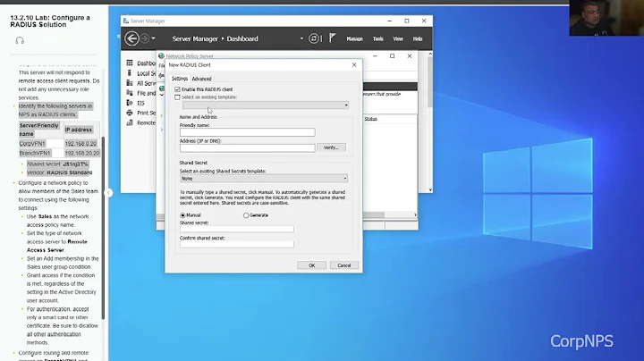Image resolution: width=644 pixels, height=361 pixels.
Task: Open the notifications flag in Server Manager
Action: (332, 38)
